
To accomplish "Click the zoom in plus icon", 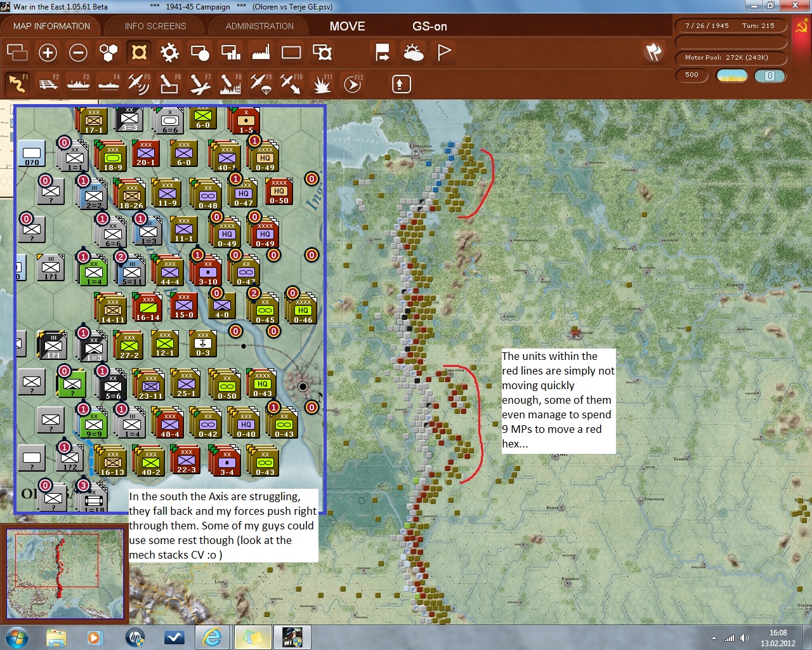I will [x=48, y=53].
